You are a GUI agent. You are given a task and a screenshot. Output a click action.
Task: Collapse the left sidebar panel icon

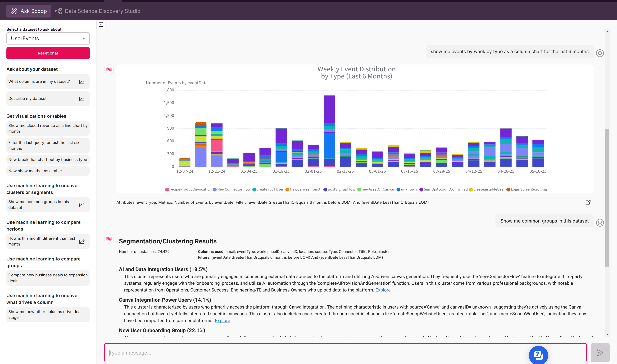[x=101, y=25]
